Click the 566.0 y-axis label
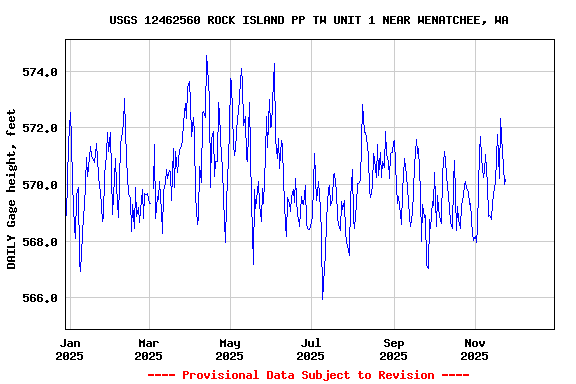The image size is (576, 384). tap(40, 298)
